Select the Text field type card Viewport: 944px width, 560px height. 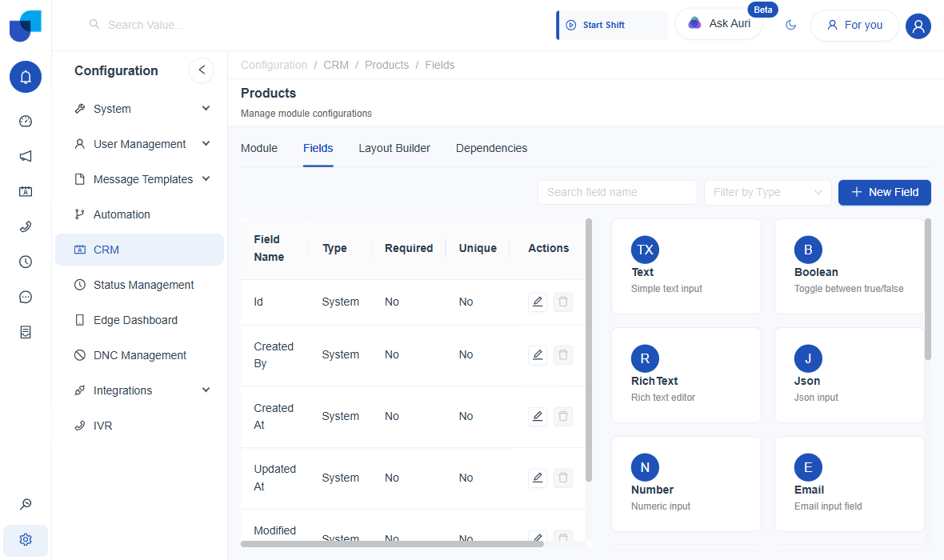point(686,266)
